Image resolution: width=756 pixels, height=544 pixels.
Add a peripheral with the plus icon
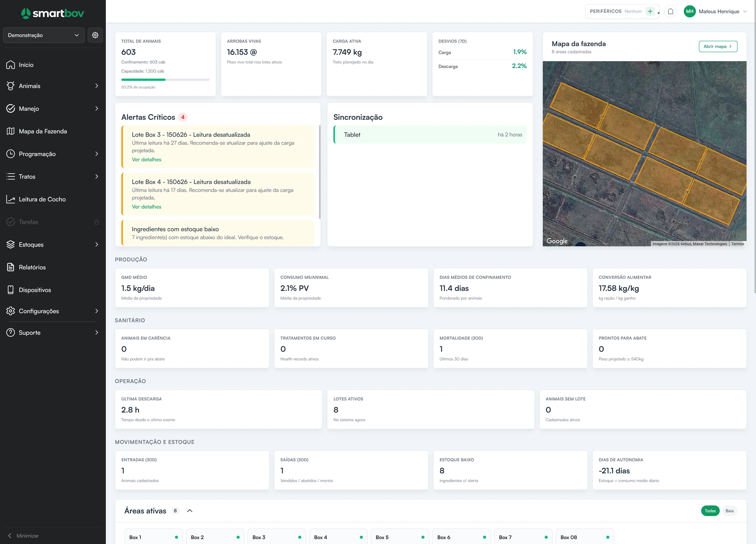click(x=650, y=11)
